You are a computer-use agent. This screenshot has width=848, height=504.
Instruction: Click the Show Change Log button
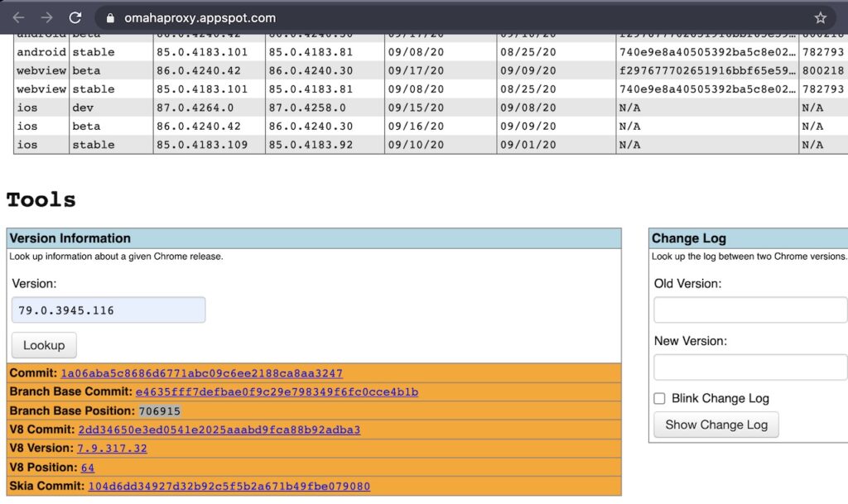pyautogui.click(x=716, y=425)
